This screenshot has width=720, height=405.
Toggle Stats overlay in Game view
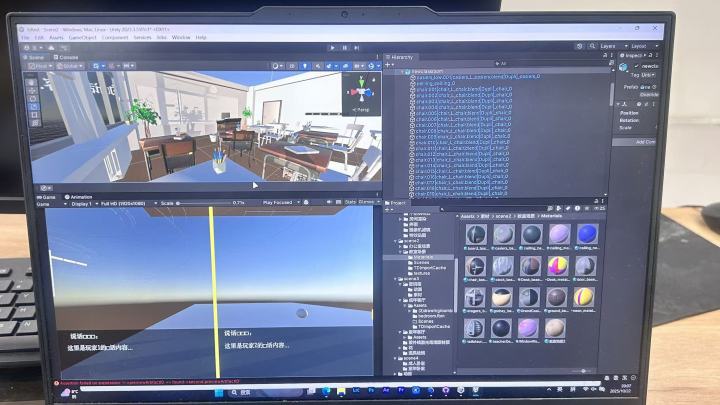point(350,202)
